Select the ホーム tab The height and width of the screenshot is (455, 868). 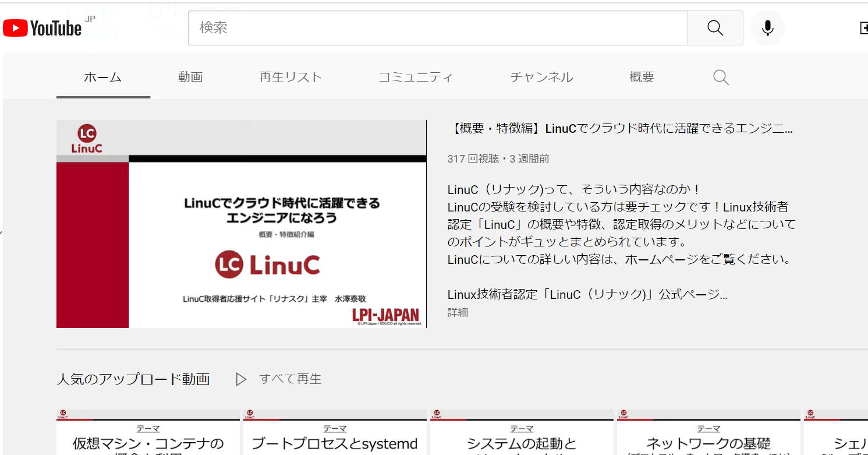pyautogui.click(x=103, y=77)
